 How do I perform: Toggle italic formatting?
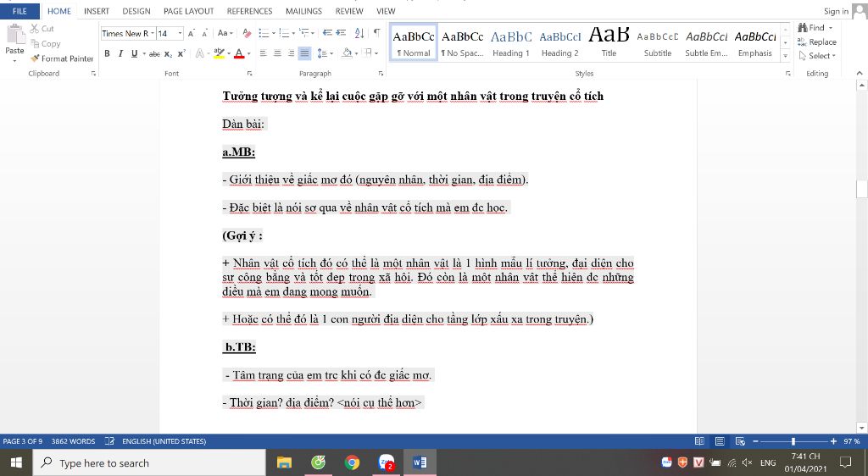(120, 53)
